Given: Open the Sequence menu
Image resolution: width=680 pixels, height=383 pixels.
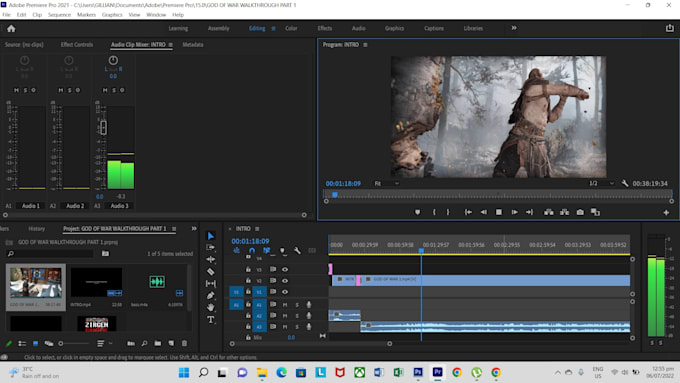Looking at the screenshot, I should pos(59,15).
